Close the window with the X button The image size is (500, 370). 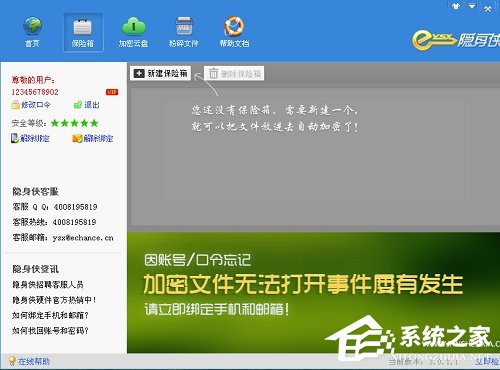488,9
